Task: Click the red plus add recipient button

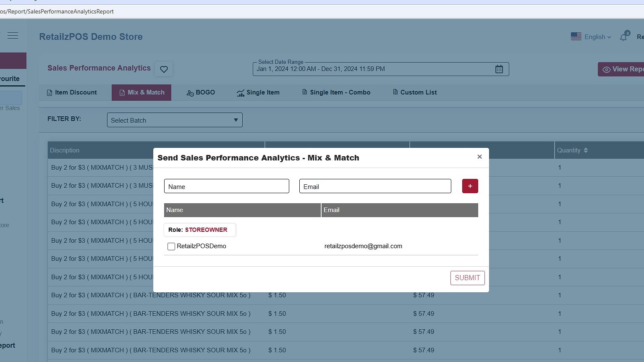Action: (x=470, y=186)
